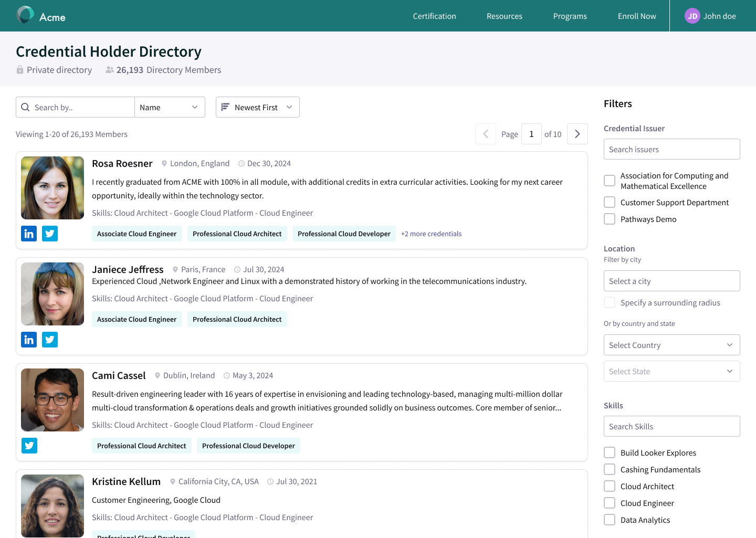Click the JD avatar for John doe
Image resolution: width=756 pixels, height=538 pixels.
pos(692,16)
